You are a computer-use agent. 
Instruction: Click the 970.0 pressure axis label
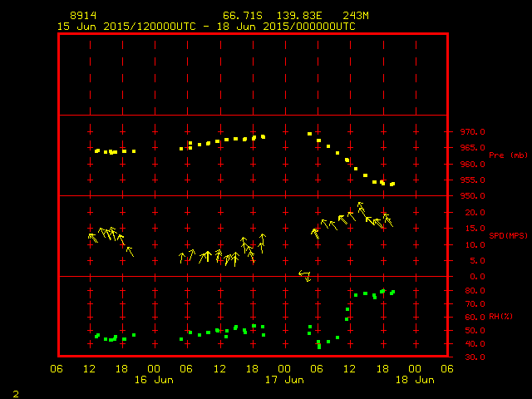[473, 131]
